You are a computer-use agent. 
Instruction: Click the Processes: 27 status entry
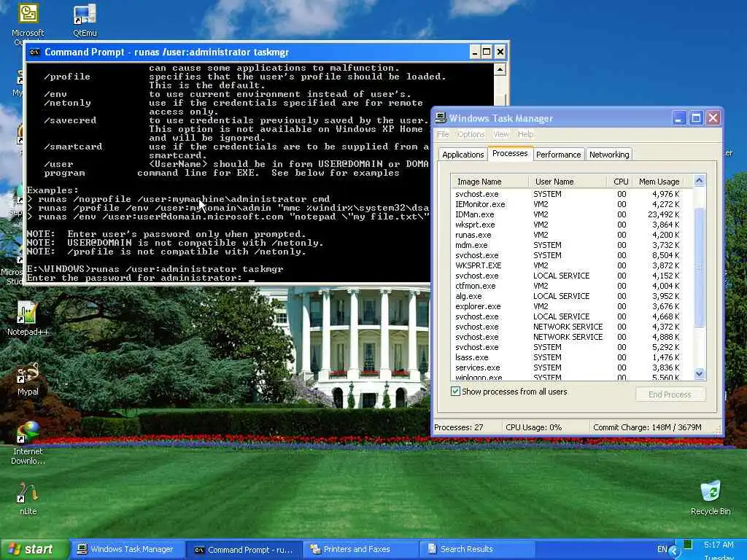458,427
